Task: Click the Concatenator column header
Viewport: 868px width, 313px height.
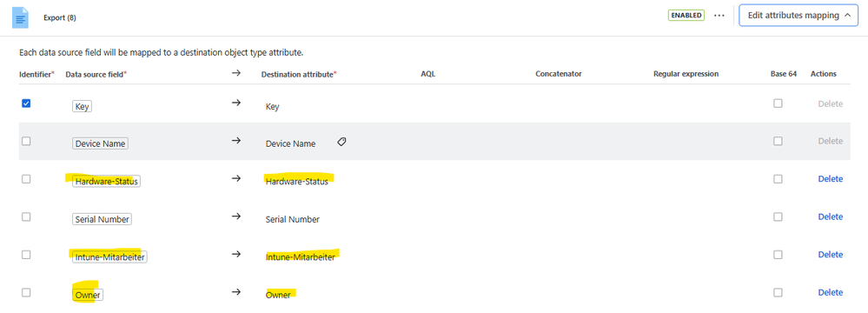Action: 559,74
